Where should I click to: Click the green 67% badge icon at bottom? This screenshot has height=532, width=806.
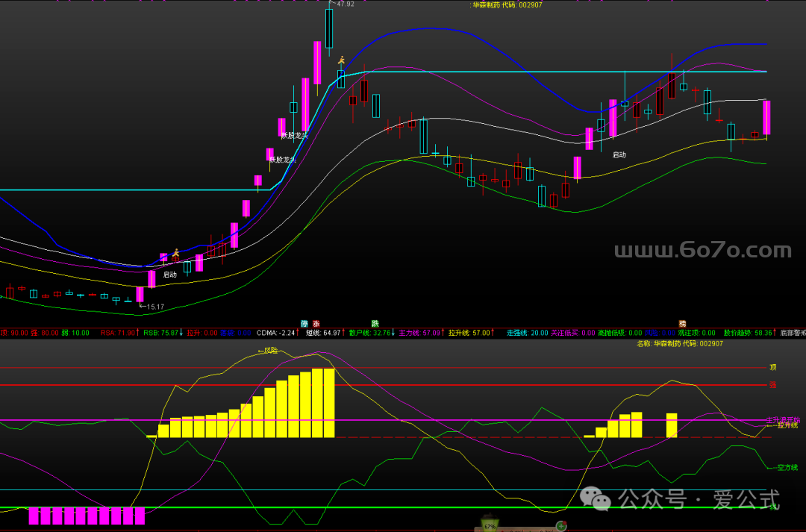pyautogui.click(x=490, y=523)
